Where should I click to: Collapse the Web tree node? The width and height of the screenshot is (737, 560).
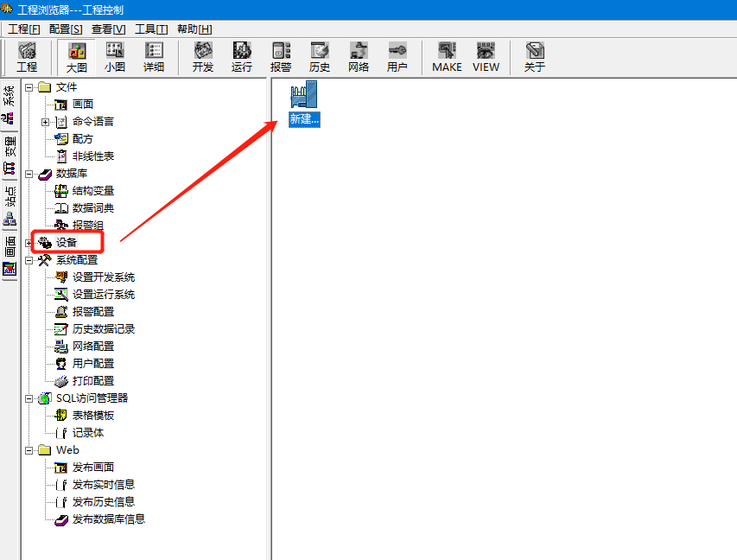[29, 450]
